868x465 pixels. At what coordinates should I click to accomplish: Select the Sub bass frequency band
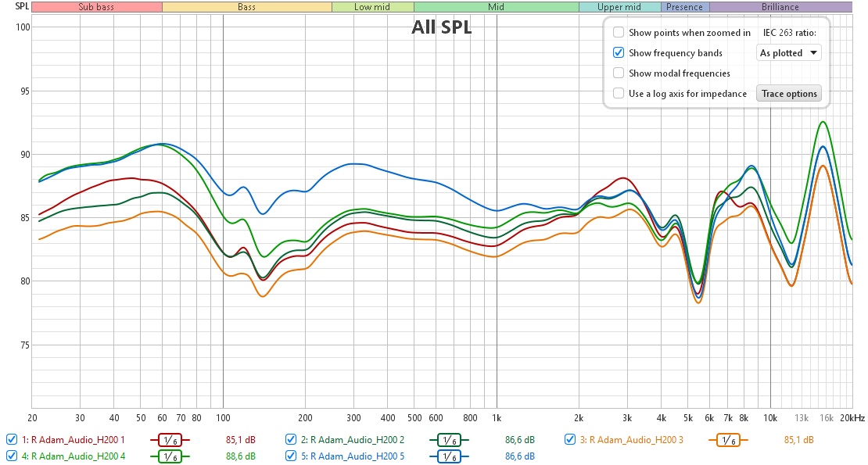click(96, 7)
